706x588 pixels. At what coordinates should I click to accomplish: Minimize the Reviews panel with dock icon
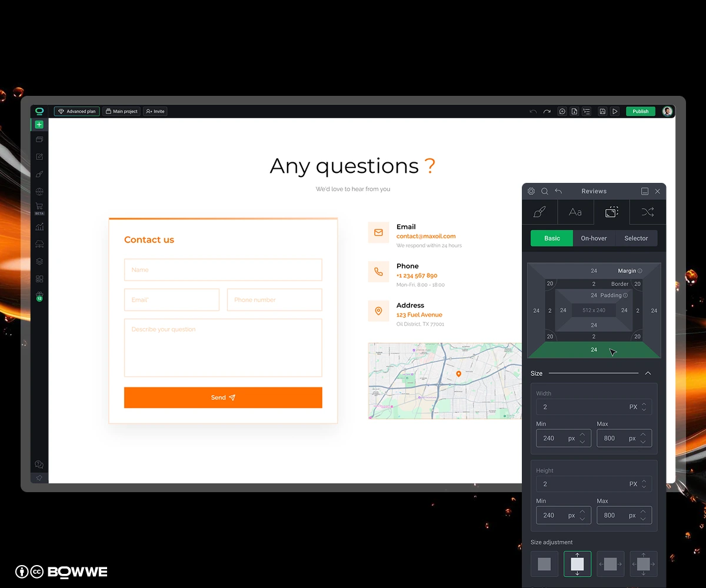pyautogui.click(x=645, y=191)
